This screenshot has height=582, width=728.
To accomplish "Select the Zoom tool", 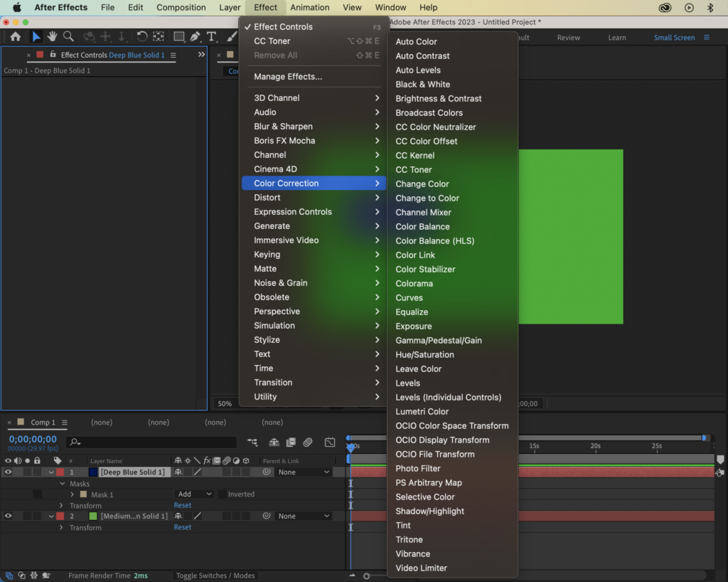I will click(x=69, y=37).
